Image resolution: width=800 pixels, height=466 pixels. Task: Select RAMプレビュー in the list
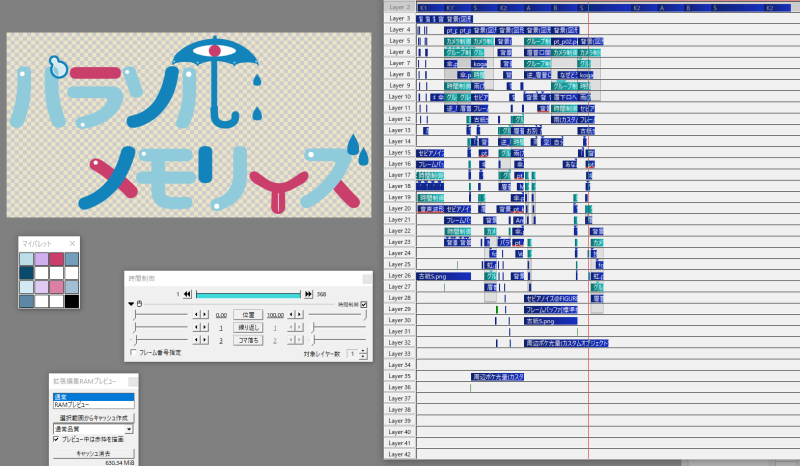pyautogui.click(x=94, y=404)
